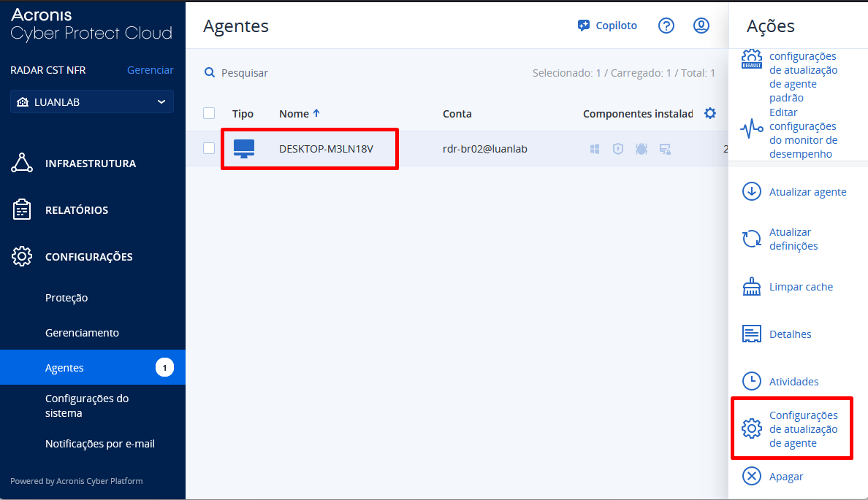The height and width of the screenshot is (500, 868).
Task: Open Editar configurações do monitor de desempenho
Action: pos(802,133)
